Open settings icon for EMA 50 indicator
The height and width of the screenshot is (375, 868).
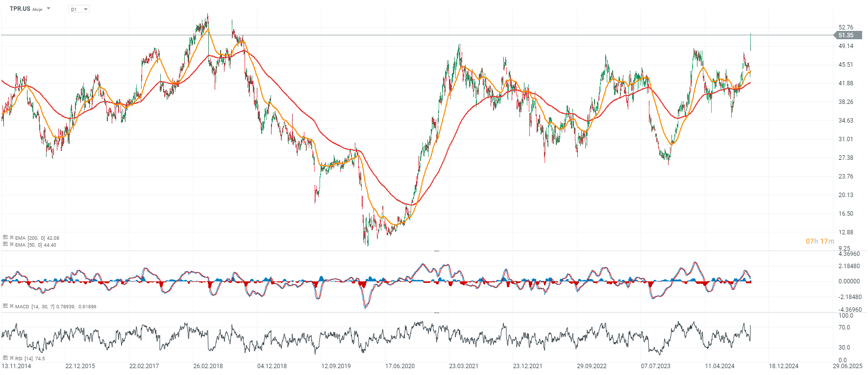[x=5, y=244]
